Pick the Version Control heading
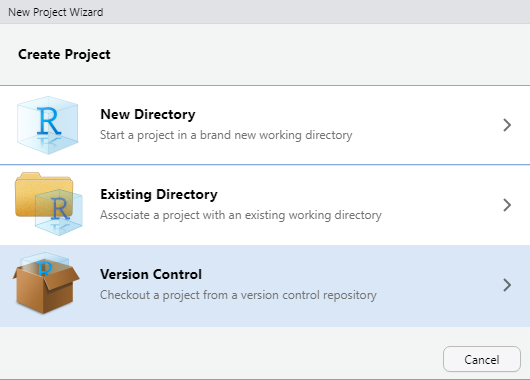This screenshot has width=530, height=380. tap(151, 274)
